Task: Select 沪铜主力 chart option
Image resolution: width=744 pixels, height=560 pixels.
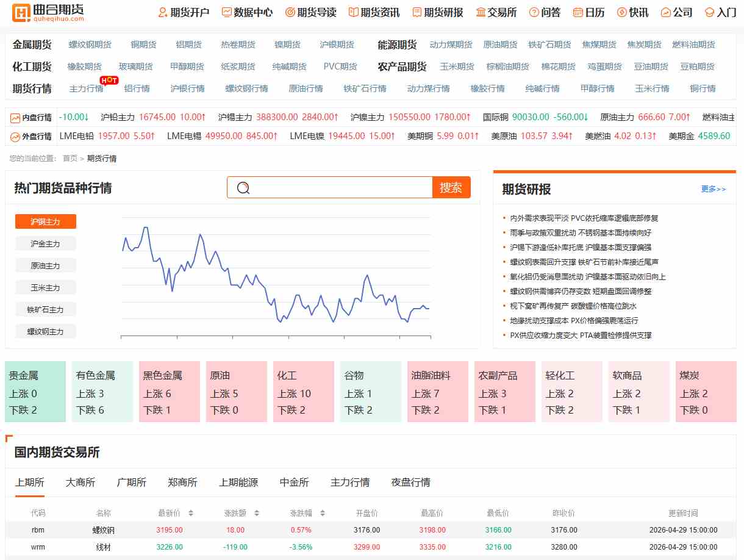Action: [46, 221]
